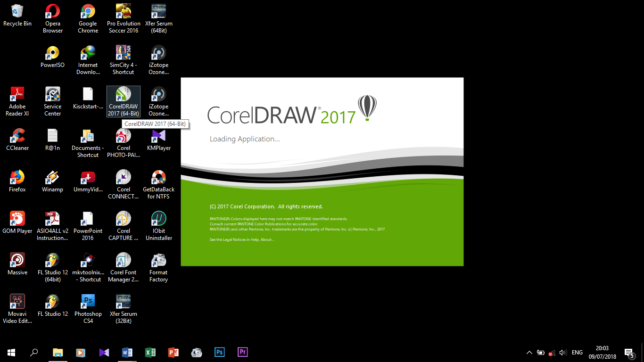Image resolution: width=644 pixels, height=362 pixels.
Task: Select the IObit Uninstaller icon
Action: (158, 226)
